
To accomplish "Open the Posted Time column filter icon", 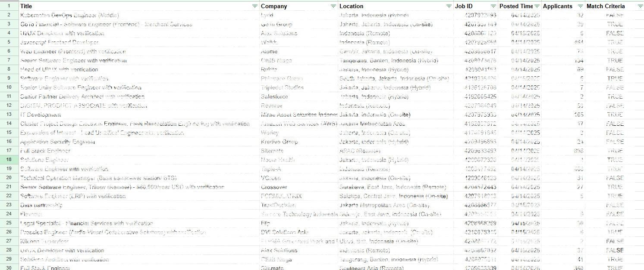I will pyautogui.click(x=537, y=6).
